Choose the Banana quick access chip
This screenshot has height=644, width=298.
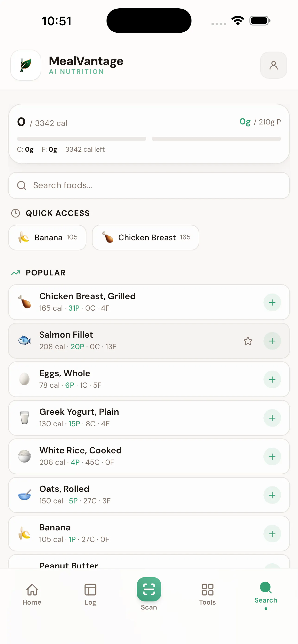pos(47,237)
